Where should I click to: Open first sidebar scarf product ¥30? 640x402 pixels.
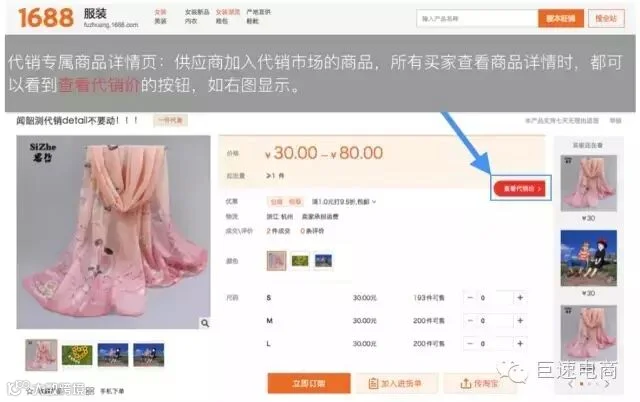(x=589, y=183)
